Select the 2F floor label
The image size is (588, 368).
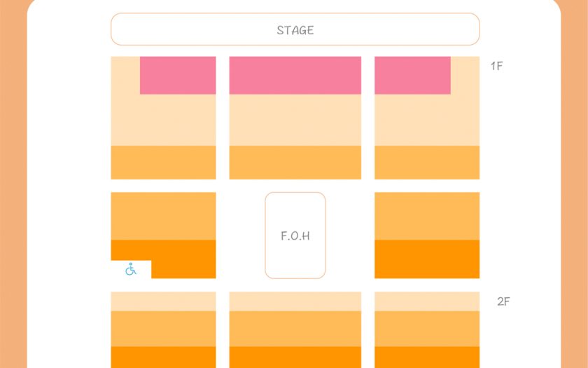click(x=503, y=301)
